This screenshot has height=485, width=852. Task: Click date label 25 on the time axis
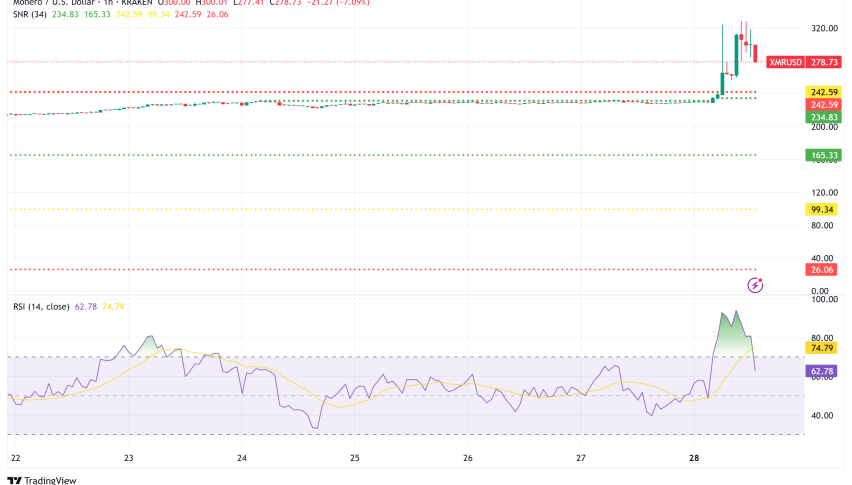(x=355, y=458)
